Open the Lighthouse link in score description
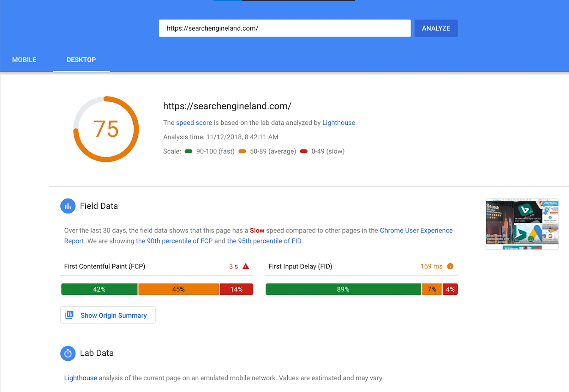The image size is (569, 392). tap(339, 123)
